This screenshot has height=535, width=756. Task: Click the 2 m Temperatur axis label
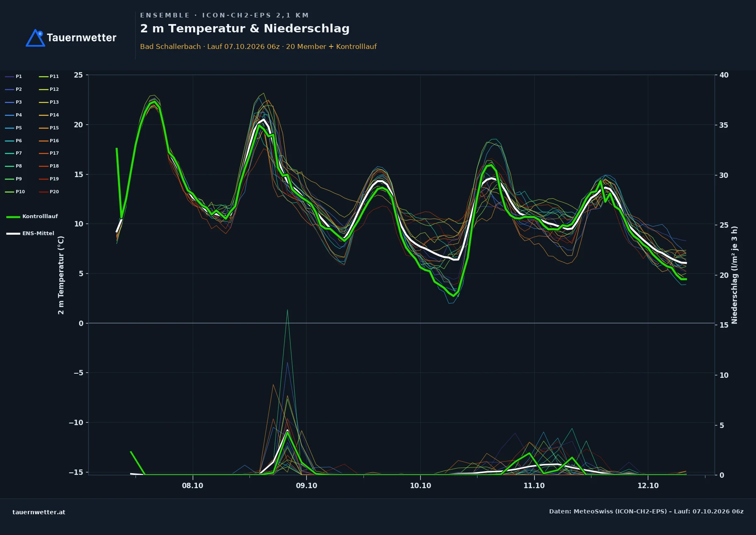[61, 275]
